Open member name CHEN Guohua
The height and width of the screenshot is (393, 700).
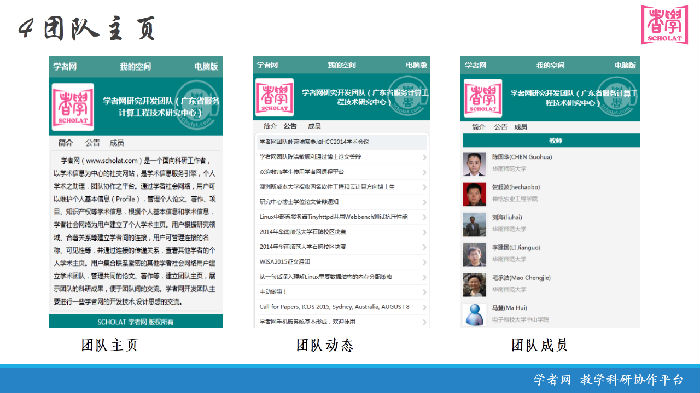tap(522, 157)
